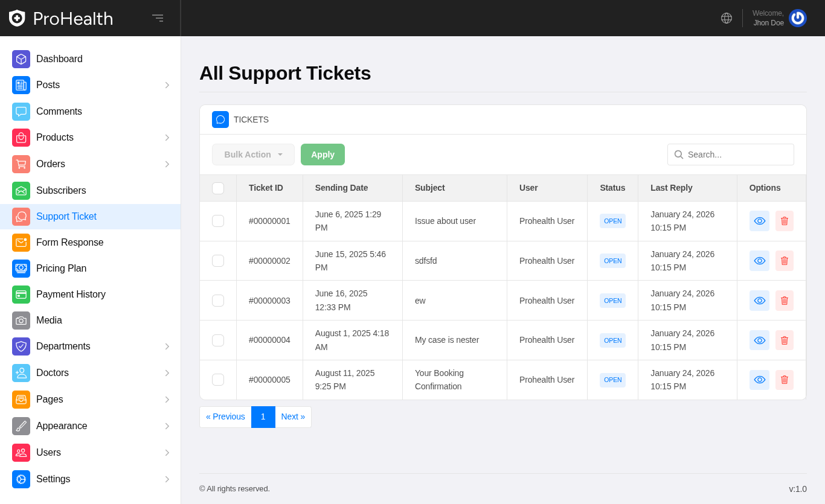Image resolution: width=825 pixels, height=504 pixels.
Task: Click the ProHealth shield logo
Action: click(x=17, y=18)
